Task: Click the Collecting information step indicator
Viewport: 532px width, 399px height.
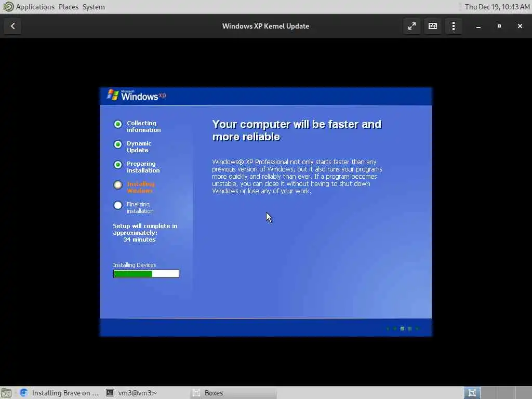Action: pos(118,124)
